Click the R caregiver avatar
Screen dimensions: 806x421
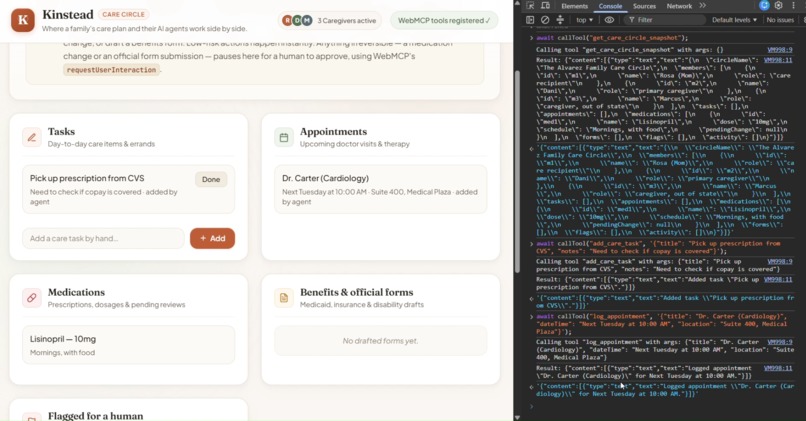[x=287, y=21]
